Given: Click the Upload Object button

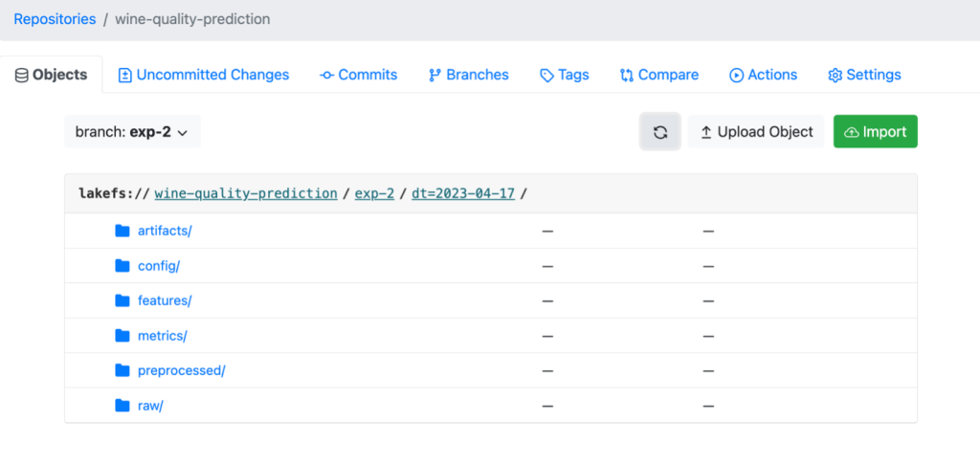Looking at the screenshot, I should tap(756, 132).
